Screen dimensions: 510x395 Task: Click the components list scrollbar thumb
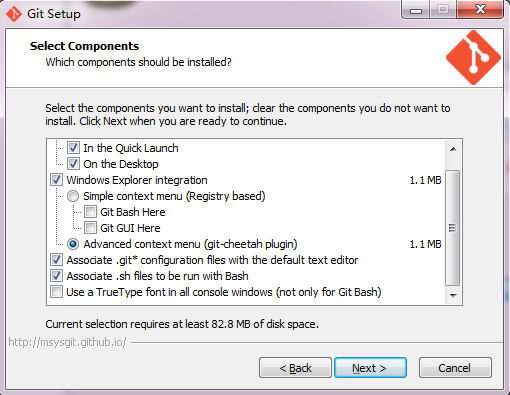point(453,228)
